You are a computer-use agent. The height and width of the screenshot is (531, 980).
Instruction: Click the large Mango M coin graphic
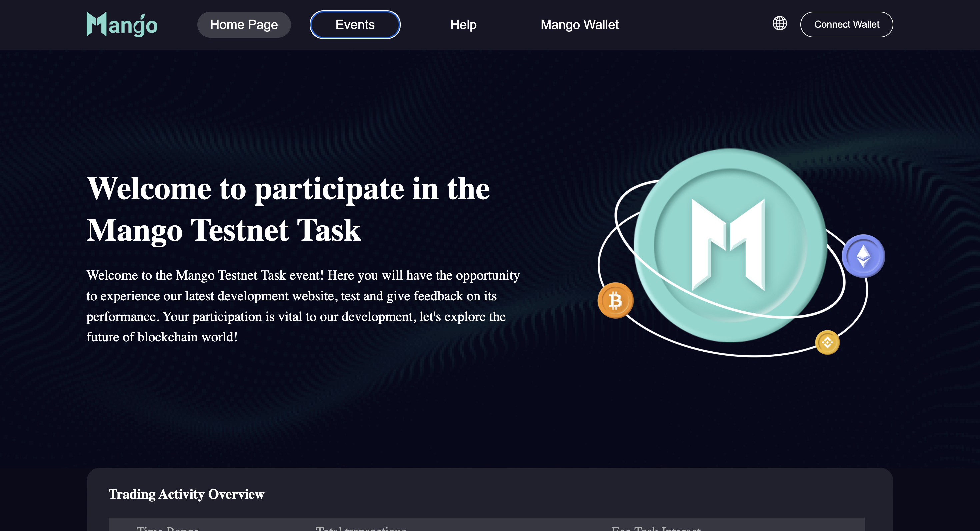tap(730, 245)
